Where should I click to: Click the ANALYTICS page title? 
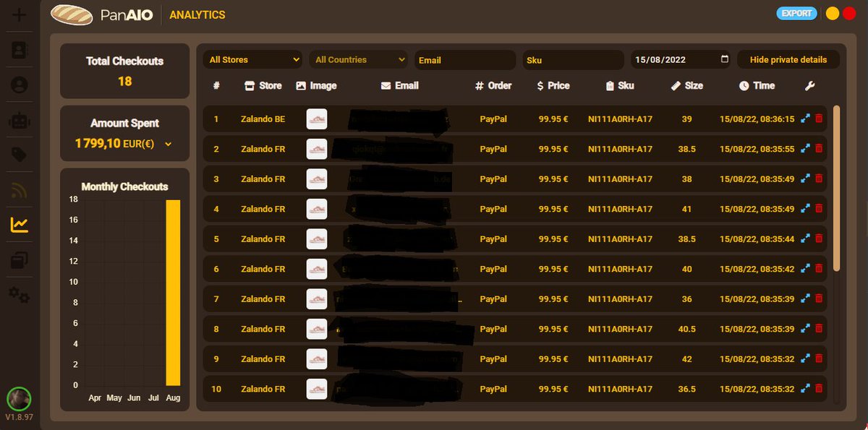coord(197,14)
